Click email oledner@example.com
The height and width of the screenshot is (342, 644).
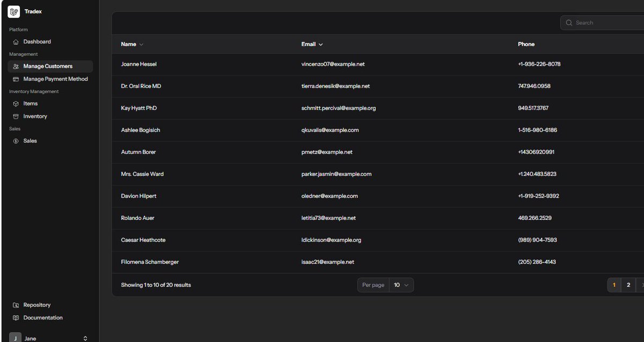tap(330, 197)
